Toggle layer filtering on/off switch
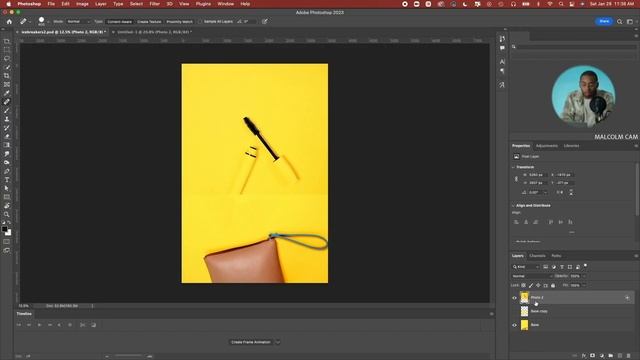The height and width of the screenshot is (360, 640). [x=585, y=266]
